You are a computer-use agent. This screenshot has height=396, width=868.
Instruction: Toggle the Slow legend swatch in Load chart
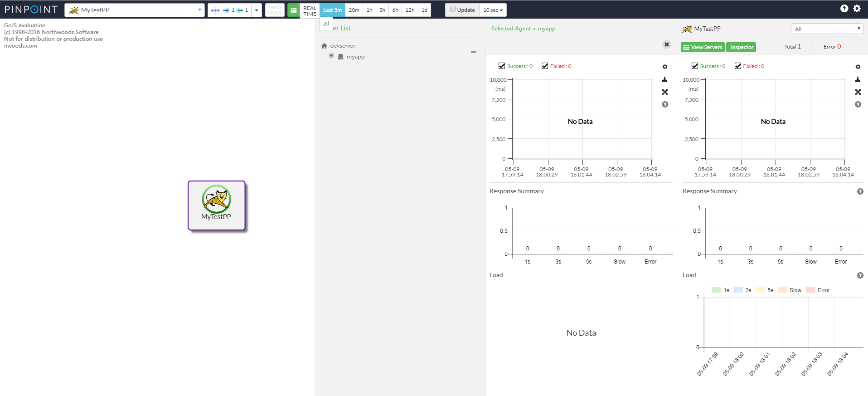(782, 290)
